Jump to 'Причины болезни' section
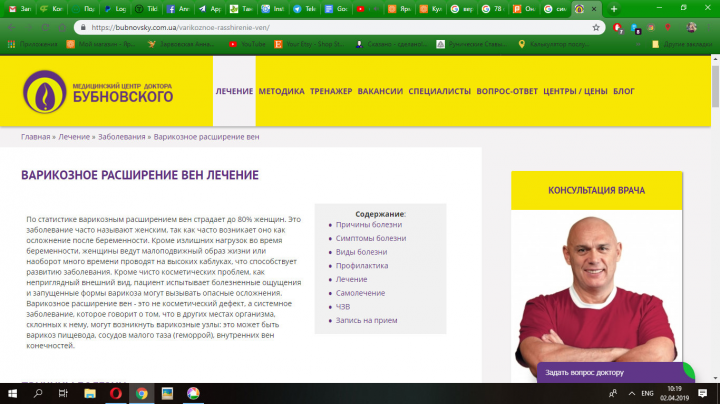 pyautogui.click(x=369, y=224)
